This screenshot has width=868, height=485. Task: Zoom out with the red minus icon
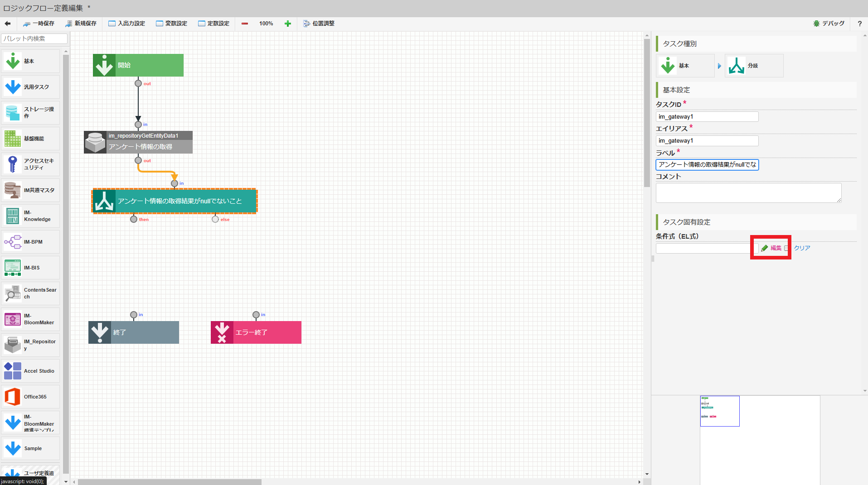click(x=245, y=23)
